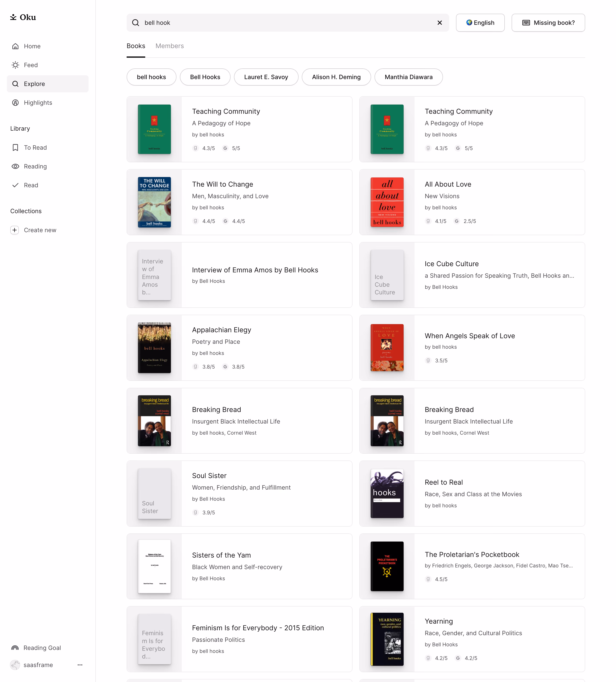Filter by Alison H. Deming chip
616x682 pixels.
[x=336, y=77]
